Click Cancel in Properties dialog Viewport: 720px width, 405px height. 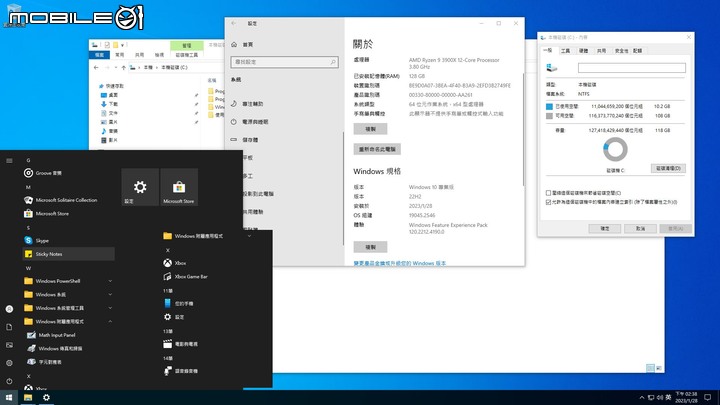(x=640, y=228)
